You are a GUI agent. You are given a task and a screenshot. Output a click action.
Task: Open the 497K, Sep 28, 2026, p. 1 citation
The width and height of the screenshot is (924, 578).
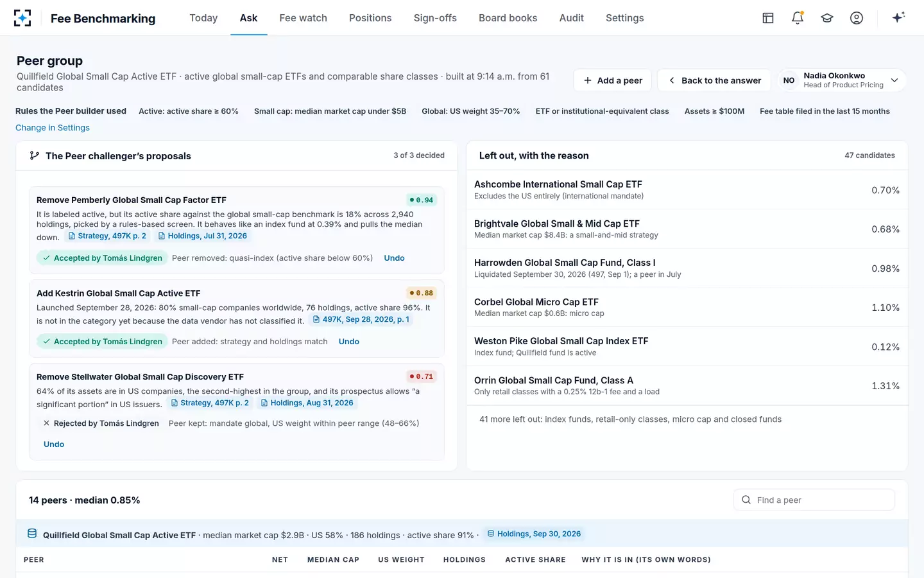pyautogui.click(x=361, y=319)
